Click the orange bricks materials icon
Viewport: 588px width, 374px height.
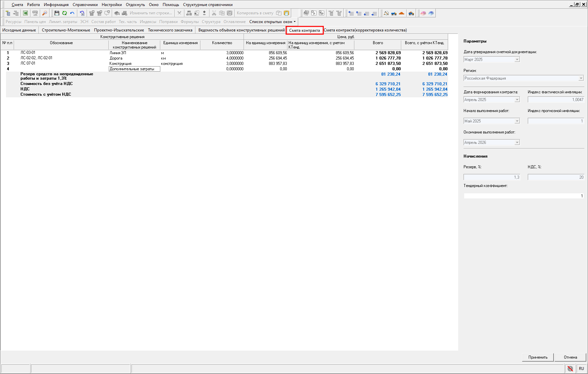(x=402, y=13)
